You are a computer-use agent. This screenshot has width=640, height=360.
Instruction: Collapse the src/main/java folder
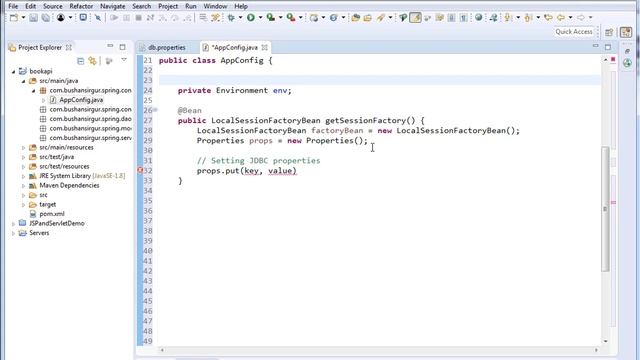point(24,81)
